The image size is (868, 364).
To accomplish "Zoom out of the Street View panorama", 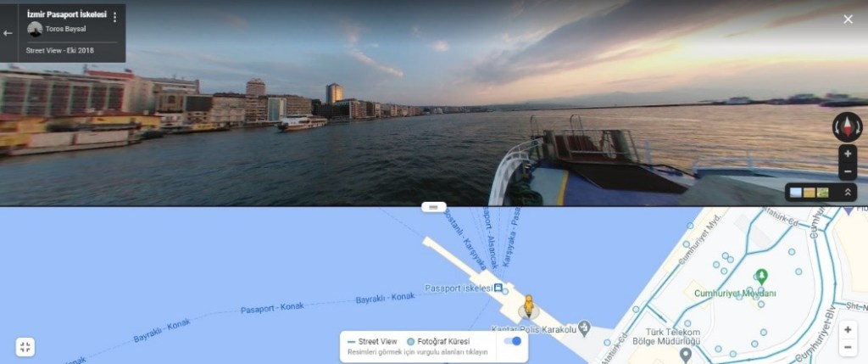I will pos(847,171).
